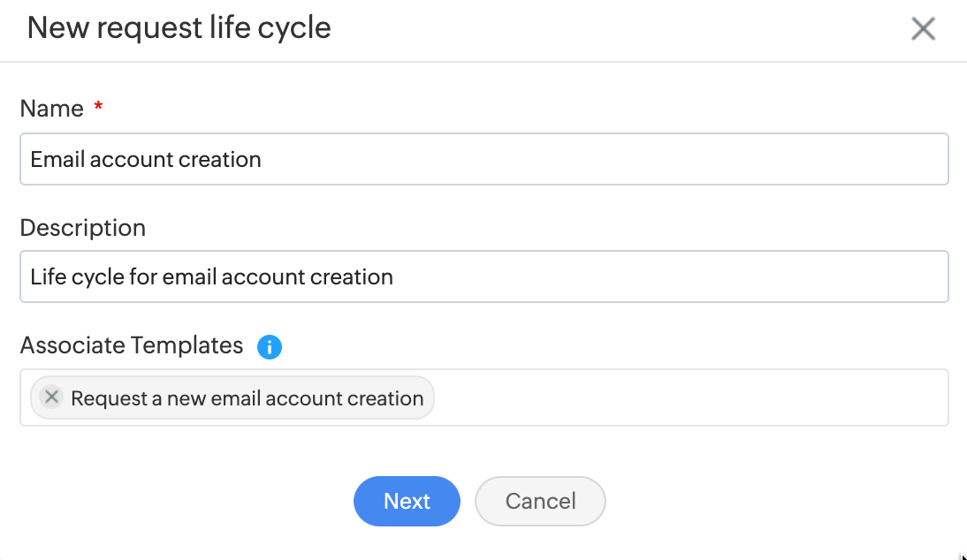
Task: Click the word 'creation' in the Name field
Action: click(x=220, y=160)
